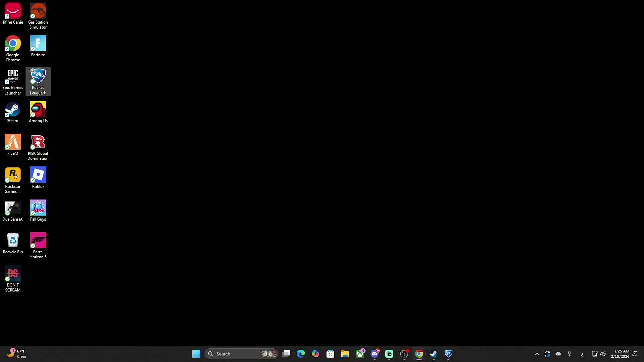Viewport: 644px width, 362px height.
Task: Open the teal app icon beside Discord
Action: 389,354
